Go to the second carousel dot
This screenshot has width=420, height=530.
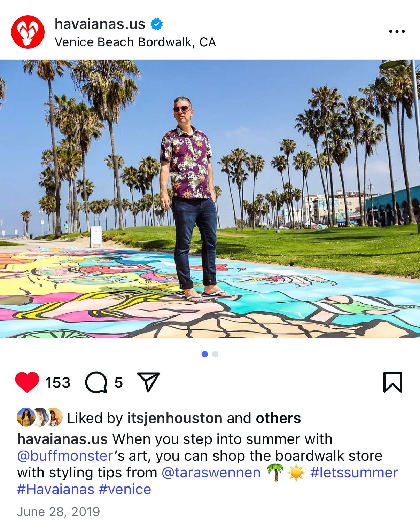[x=215, y=354]
